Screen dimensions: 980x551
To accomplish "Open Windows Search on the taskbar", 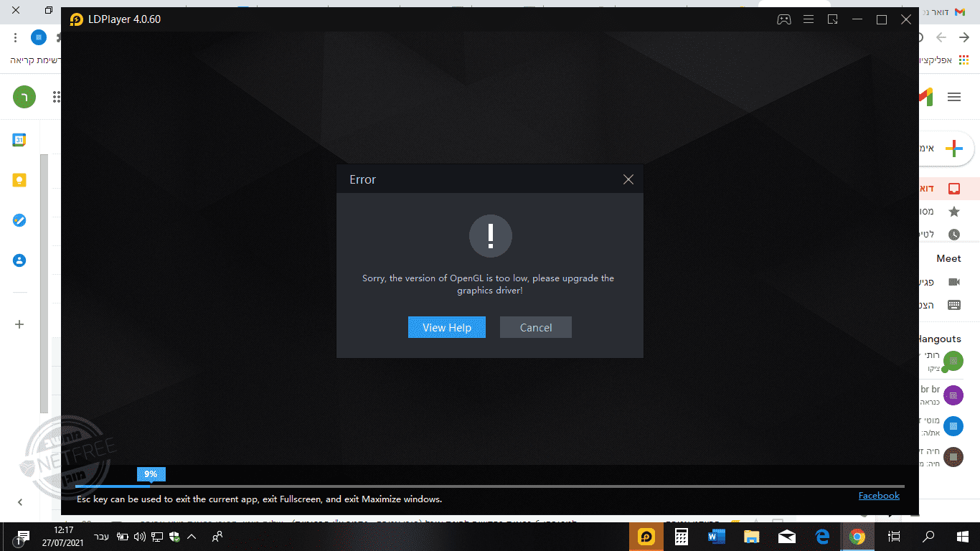I will 928,537.
